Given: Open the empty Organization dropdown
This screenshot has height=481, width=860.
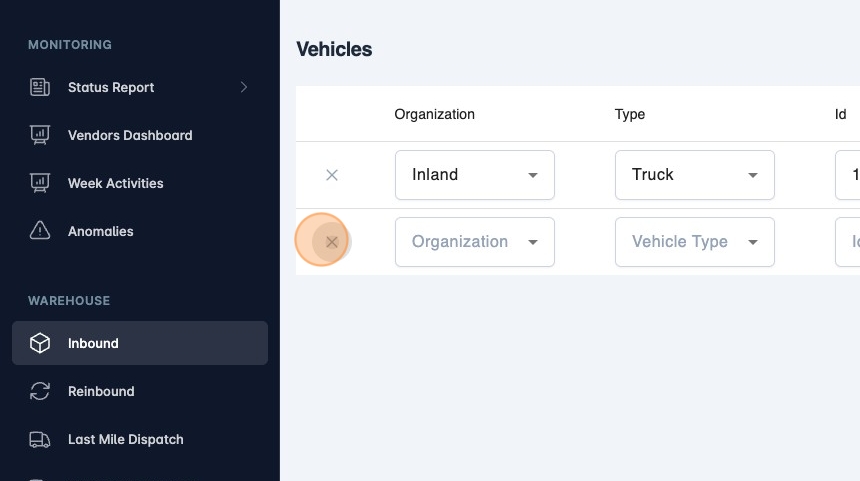Looking at the screenshot, I should pos(474,242).
